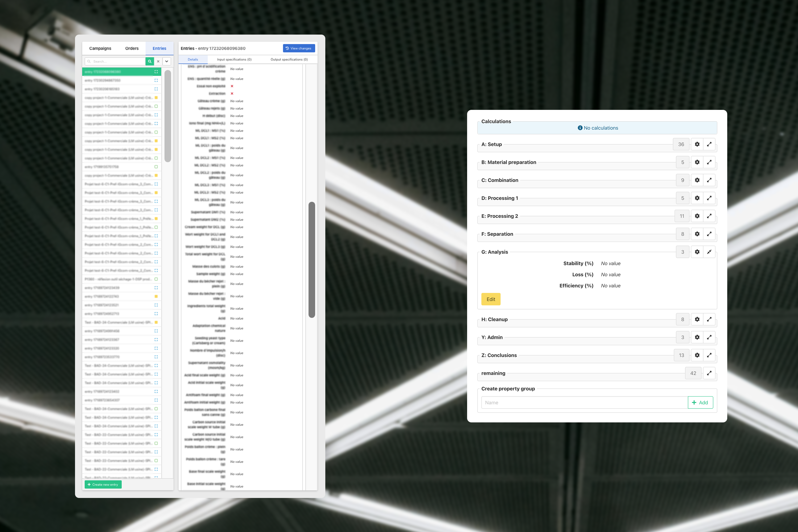Switch to the Orders tab
Screen dimensions: 798x532
coord(132,48)
